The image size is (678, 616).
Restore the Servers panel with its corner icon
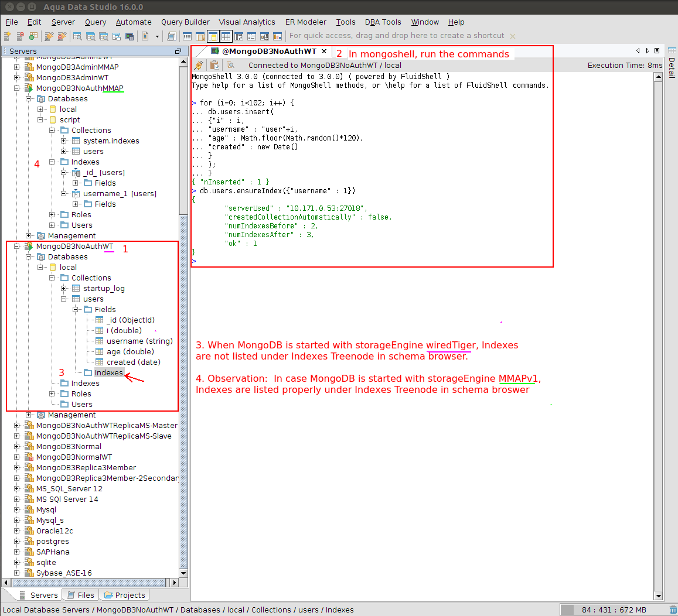click(178, 51)
